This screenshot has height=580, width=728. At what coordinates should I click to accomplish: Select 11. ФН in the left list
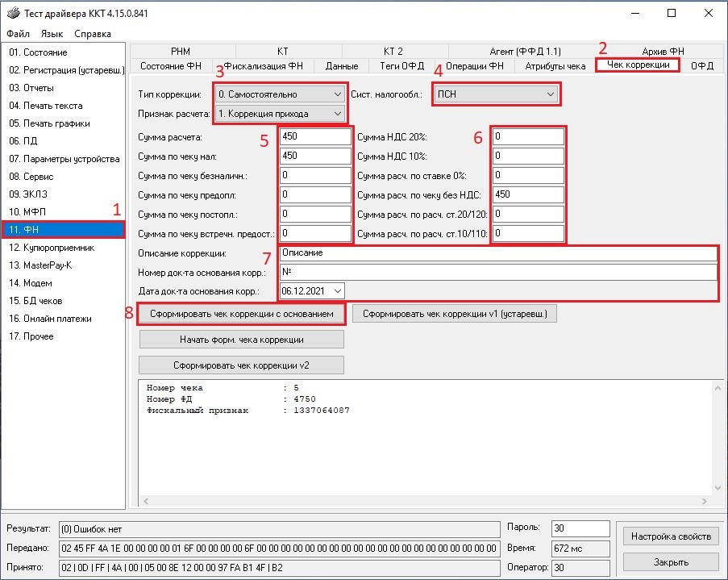pos(63,230)
